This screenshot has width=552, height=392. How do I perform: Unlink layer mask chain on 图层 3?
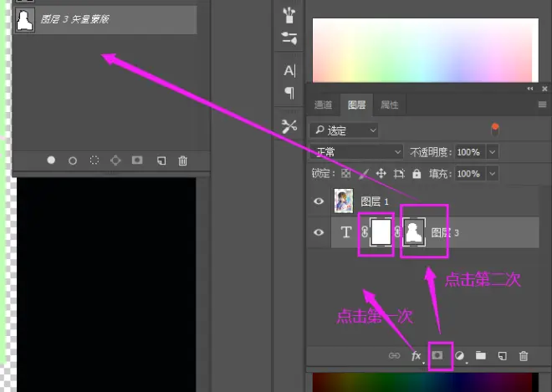pos(365,232)
